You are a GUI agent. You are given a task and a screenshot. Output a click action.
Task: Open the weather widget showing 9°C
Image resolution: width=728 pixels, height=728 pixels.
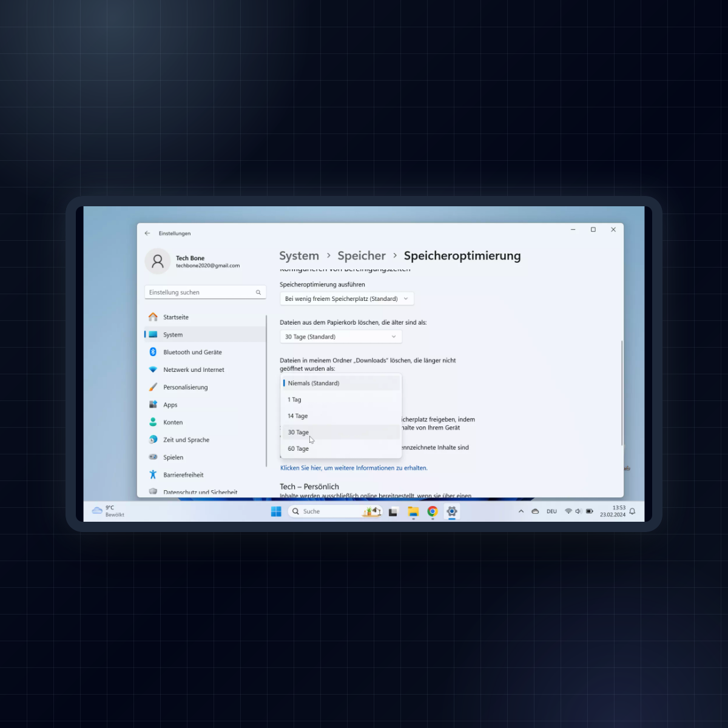tap(108, 511)
